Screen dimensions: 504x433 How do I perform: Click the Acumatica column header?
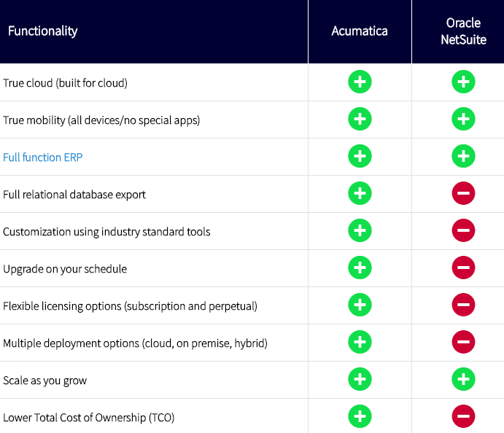pyautogui.click(x=360, y=31)
